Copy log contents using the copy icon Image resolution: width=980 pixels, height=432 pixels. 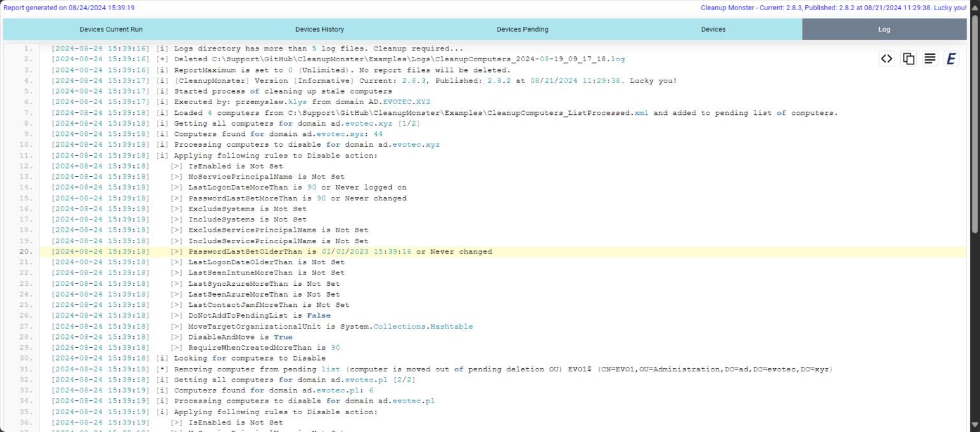coord(908,58)
